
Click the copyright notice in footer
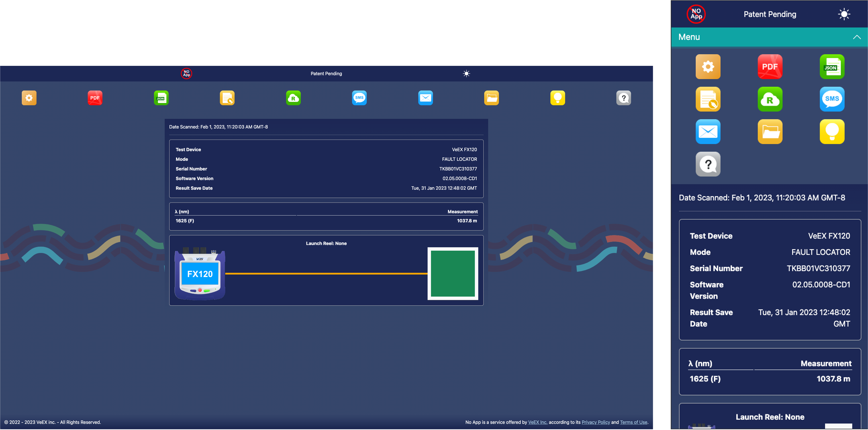(53, 422)
